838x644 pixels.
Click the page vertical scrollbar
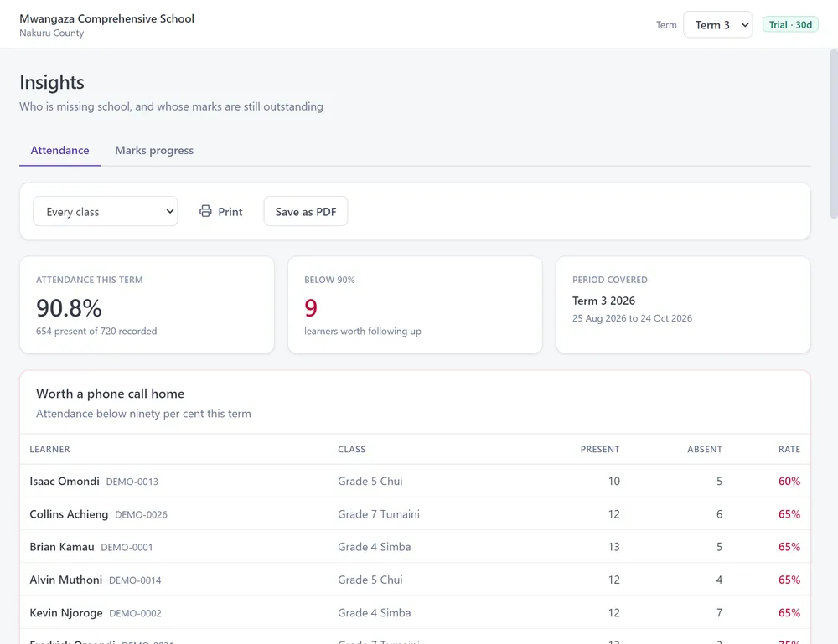click(x=834, y=133)
